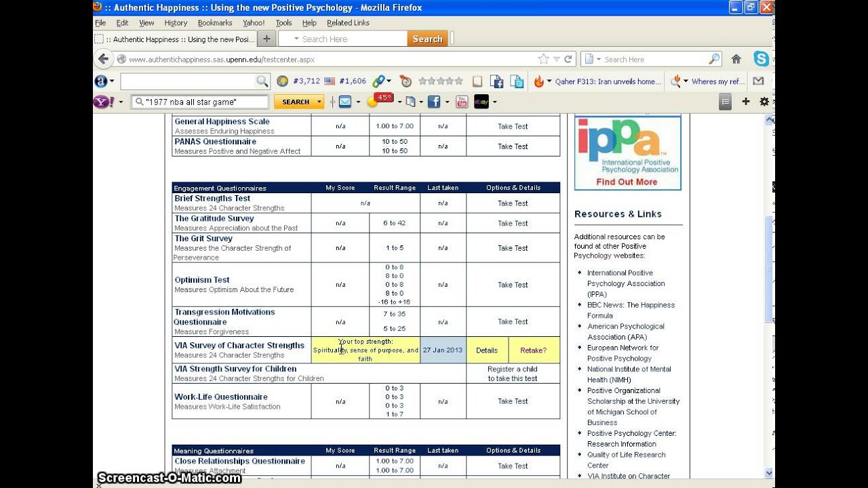This screenshot has height=488, width=868.
Task: Open the weather 45° icon
Action: (380, 100)
